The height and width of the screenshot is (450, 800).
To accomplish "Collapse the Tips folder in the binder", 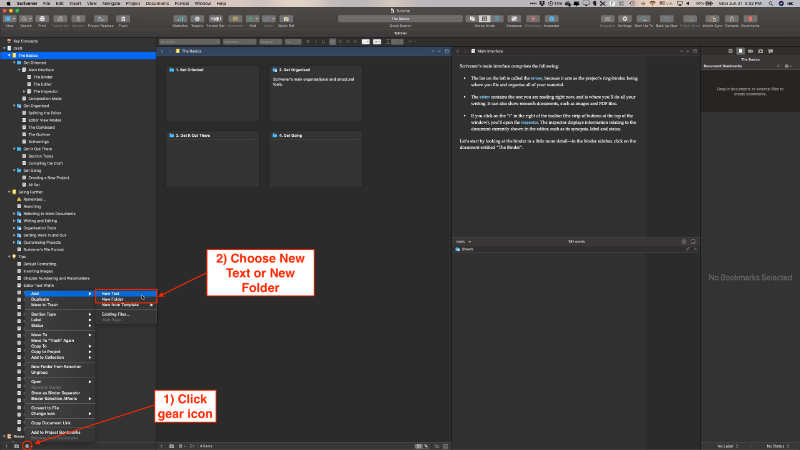I will click(9, 257).
